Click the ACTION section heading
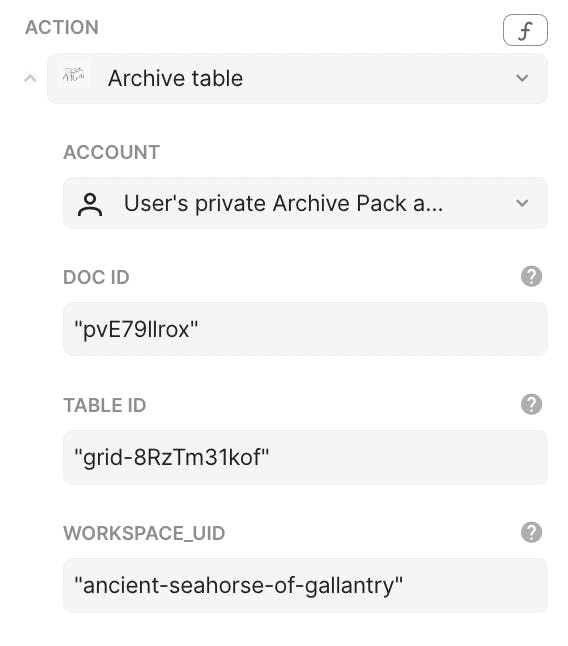 click(62, 28)
